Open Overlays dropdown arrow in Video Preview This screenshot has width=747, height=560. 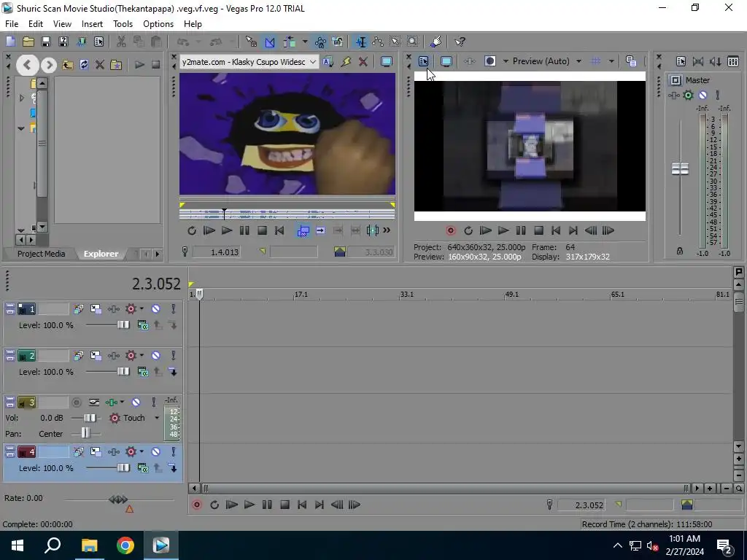pos(611,61)
